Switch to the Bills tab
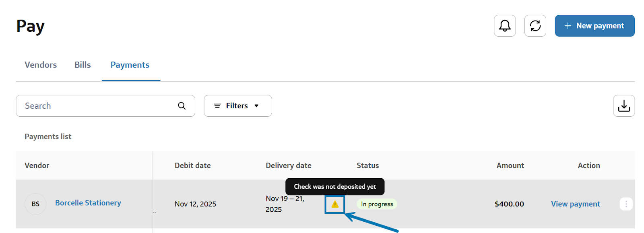 point(83,65)
